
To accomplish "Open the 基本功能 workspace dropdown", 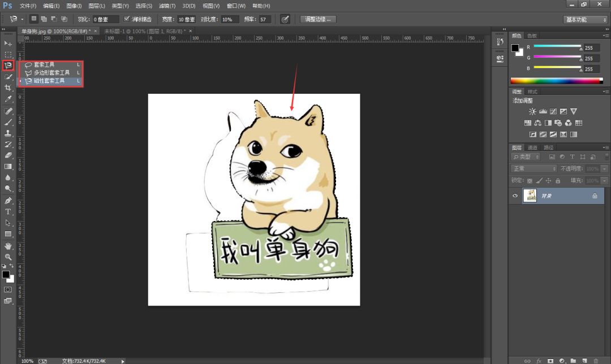I will pyautogui.click(x=586, y=19).
